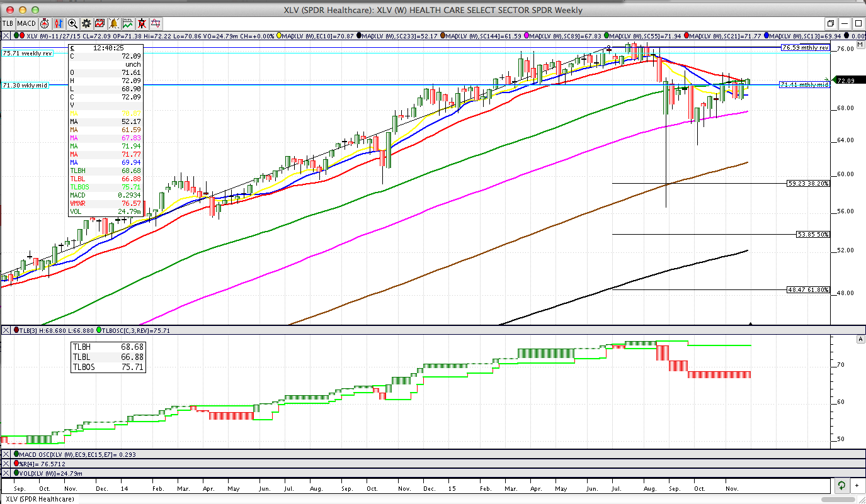
Task: Click the '53.85 50%' Fibonacci label
Action: tap(813, 234)
